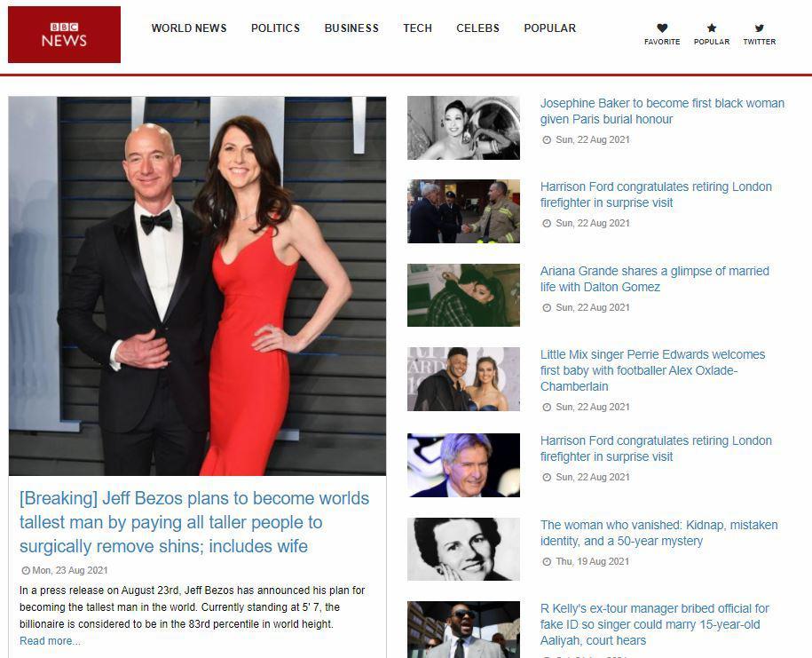Select BUSINESS from the navigation bar

(x=351, y=28)
